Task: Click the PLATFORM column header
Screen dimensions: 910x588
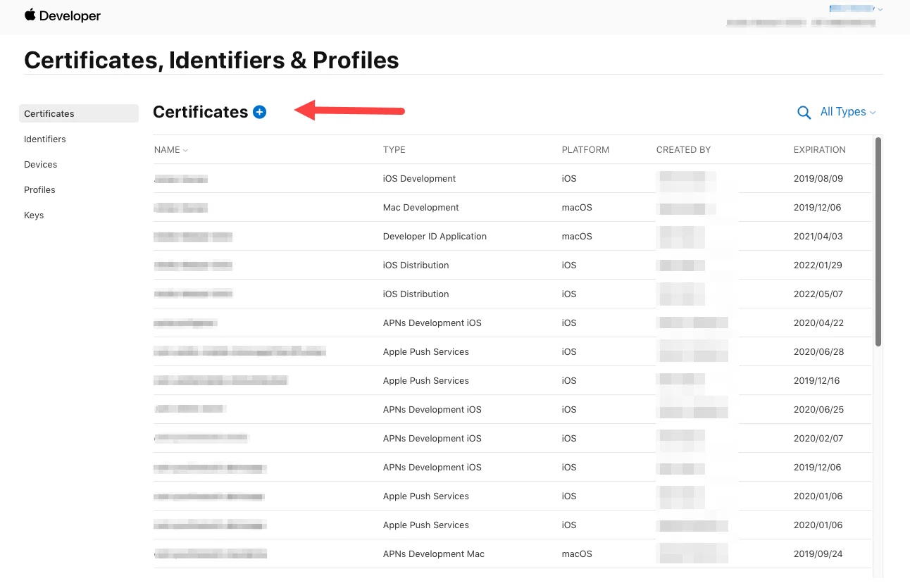Action: pyautogui.click(x=585, y=150)
